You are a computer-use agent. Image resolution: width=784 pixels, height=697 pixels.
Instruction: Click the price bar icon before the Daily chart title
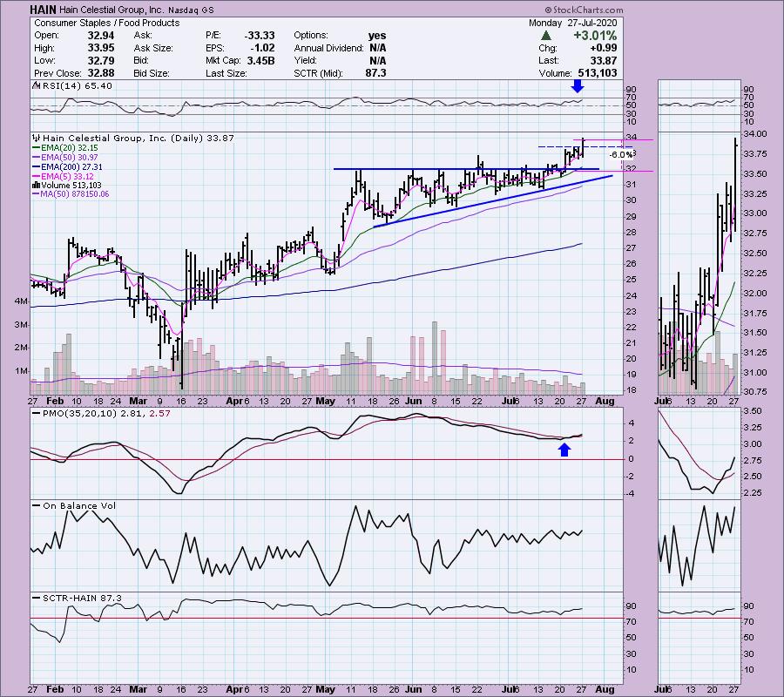[x=37, y=138]
